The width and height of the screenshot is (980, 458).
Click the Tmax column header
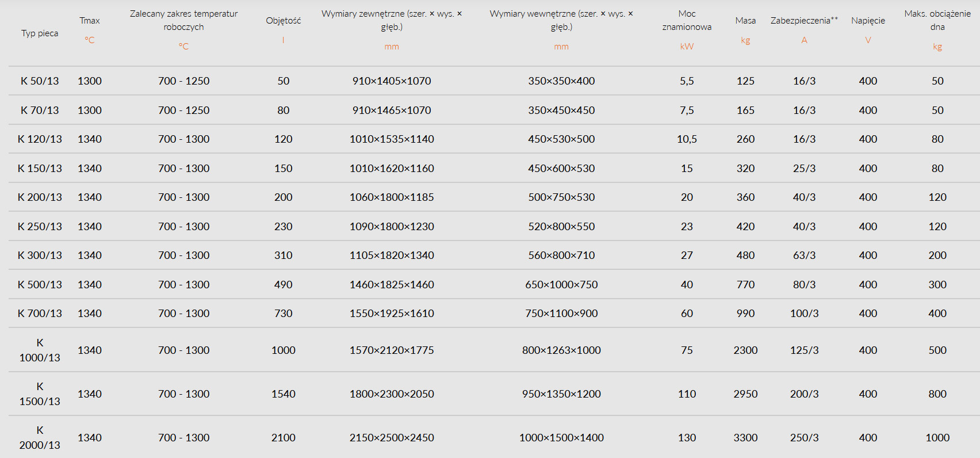[90, 21]
